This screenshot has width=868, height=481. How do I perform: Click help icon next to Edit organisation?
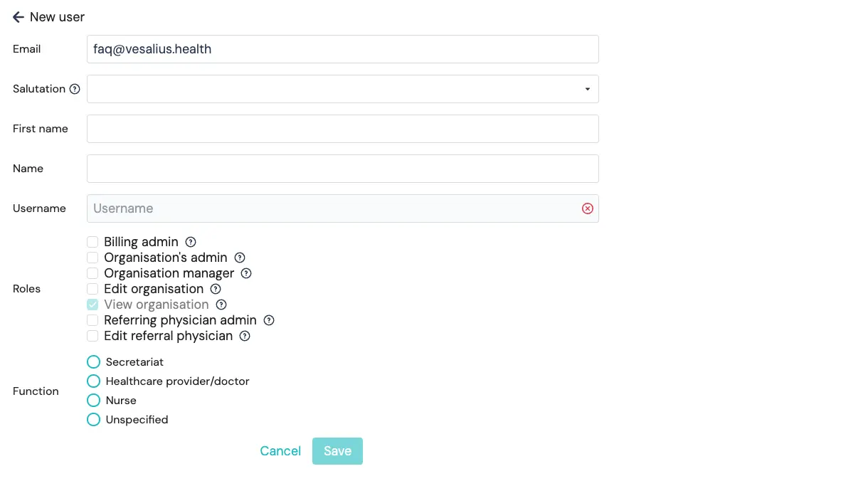point(216,289)
